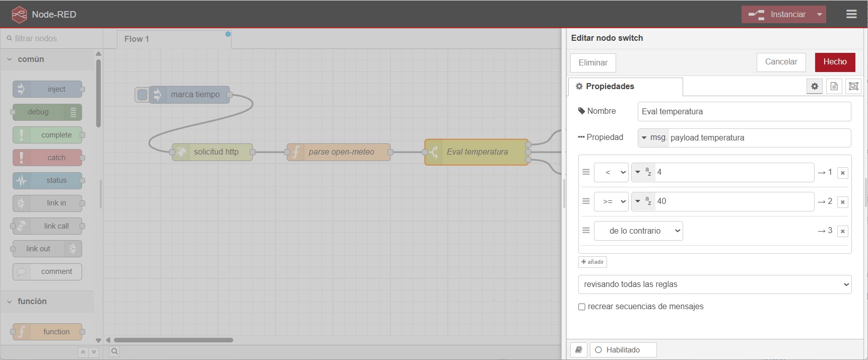This screenshot has width=868, height=360.
Task: Click the Flow 1 unsaved changes blue dot
Action: pos(228,34)
